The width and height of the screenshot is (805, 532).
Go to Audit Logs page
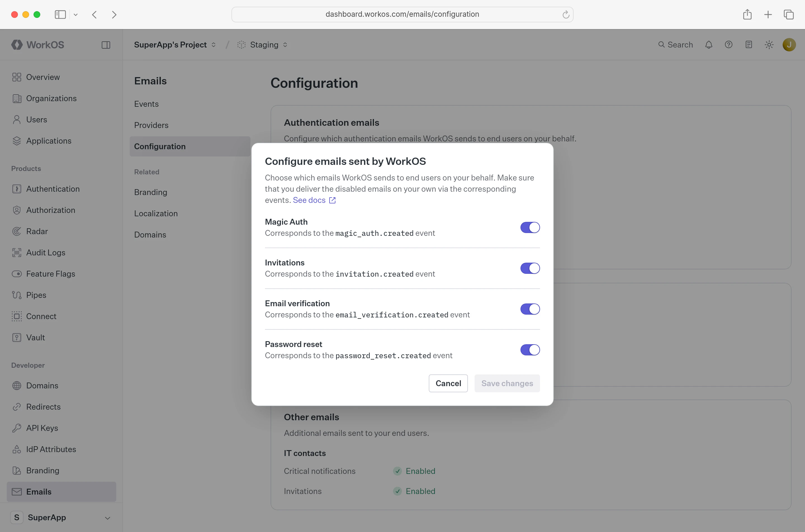pos(46,252)
